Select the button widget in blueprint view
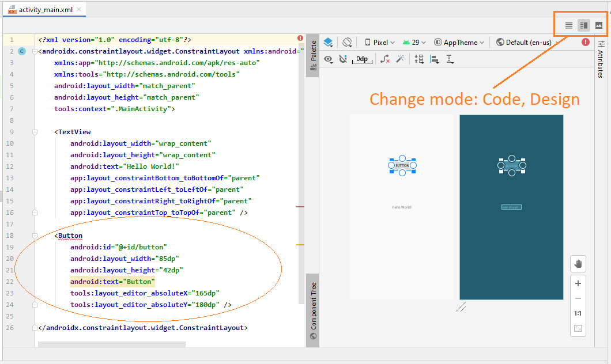The width and height of the screenshot is (611, 364). (512, 165)
